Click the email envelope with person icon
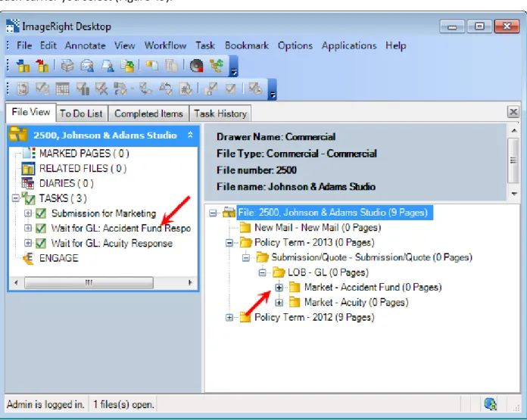The width and height of the screenshot is (527, 420). pyautogui.click(x=87, y=66)
